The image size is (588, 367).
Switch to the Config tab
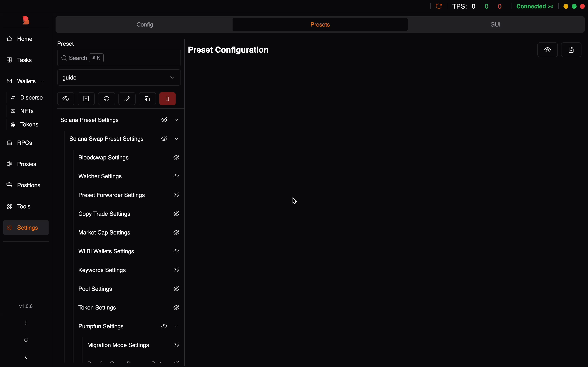tap(145, 24)
